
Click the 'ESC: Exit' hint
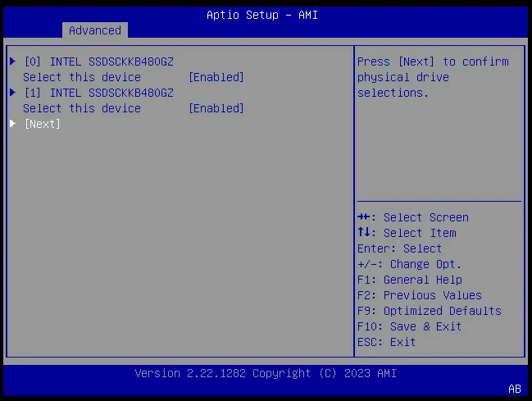(386, 342)
